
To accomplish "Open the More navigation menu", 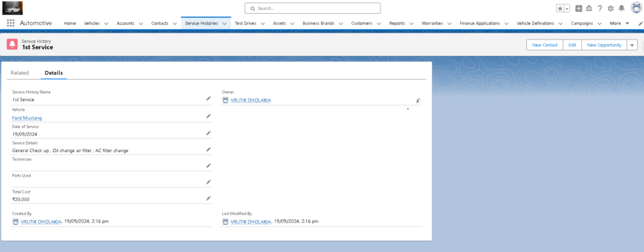I will (619, 23).
